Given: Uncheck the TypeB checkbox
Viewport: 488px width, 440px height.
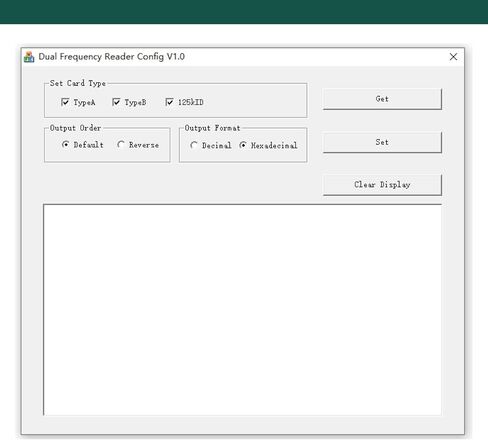Looking at the screenshot, I should [116, 102].
